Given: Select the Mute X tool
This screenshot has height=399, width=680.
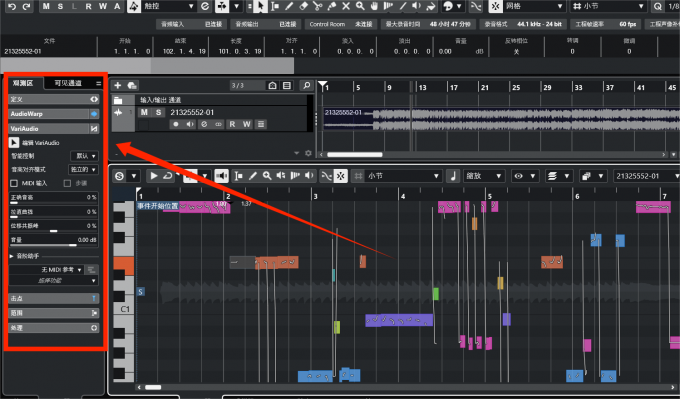Looking at the screenshot, I should pyautogui.click(x=346, y=6).
